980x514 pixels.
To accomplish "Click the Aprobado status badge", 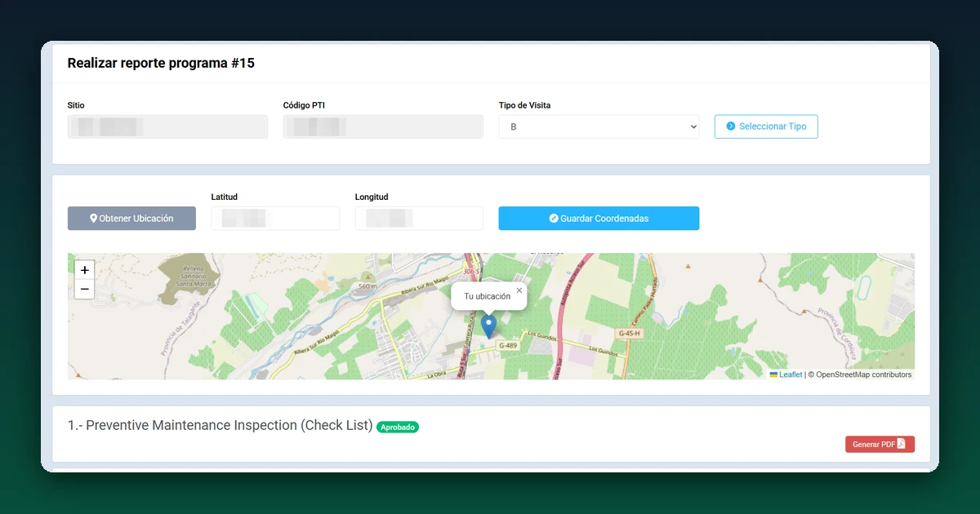I will [x=398, y=427].
